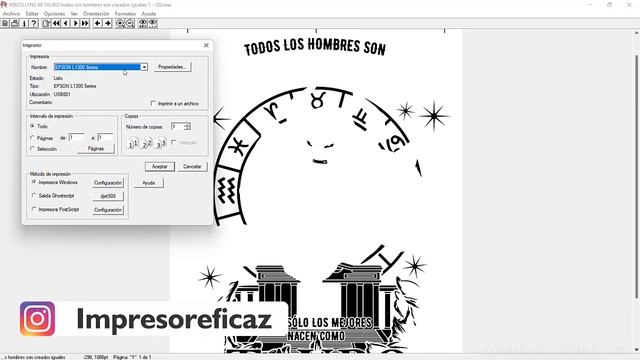Go to next page with the single right triangle
Image resolution: width=640 pixels, height=360 pixels.
click(x=76, y=24)
